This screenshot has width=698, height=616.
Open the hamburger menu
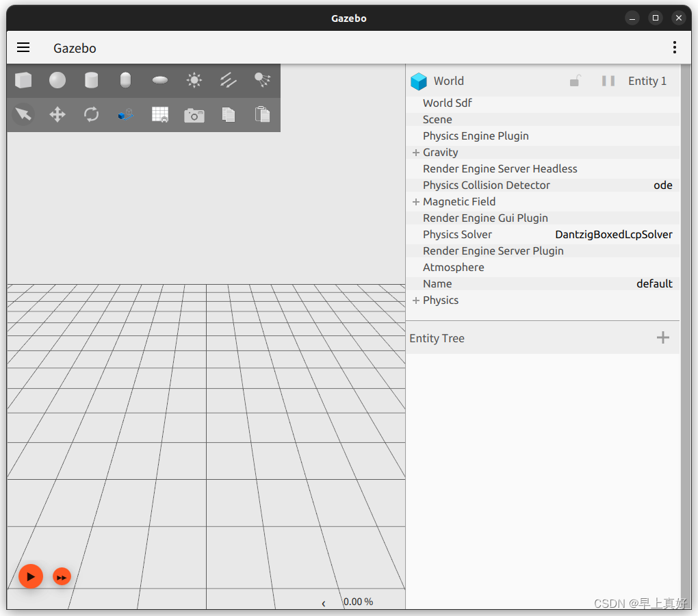pyautogui.click(x=23, y=48)
